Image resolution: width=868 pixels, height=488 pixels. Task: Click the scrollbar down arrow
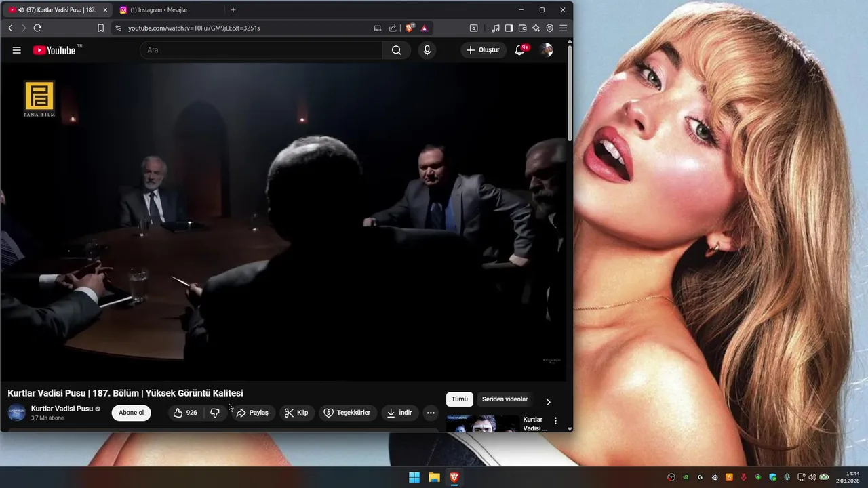click(x=570, y=428)
